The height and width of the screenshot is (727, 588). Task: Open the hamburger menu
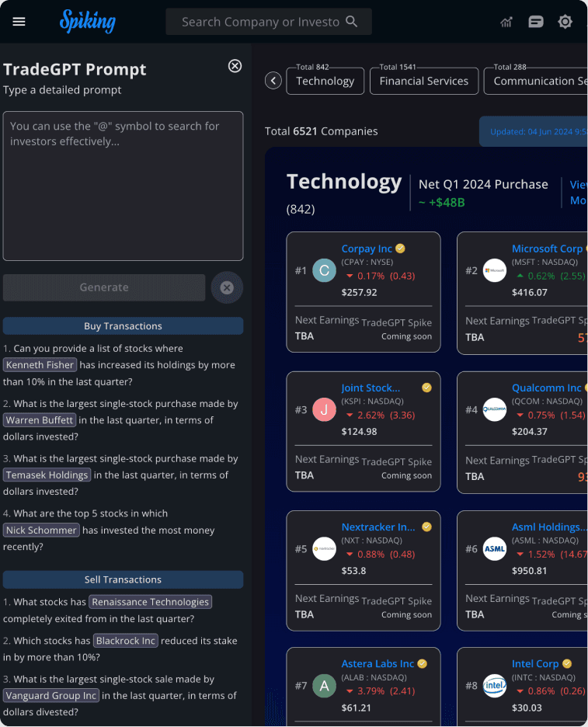tap(19, 21)
